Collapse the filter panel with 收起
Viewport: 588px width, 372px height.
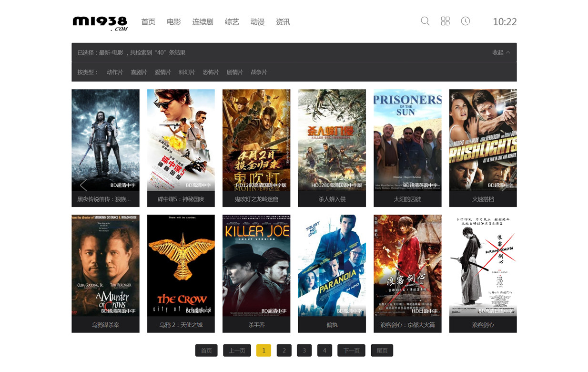501,52
